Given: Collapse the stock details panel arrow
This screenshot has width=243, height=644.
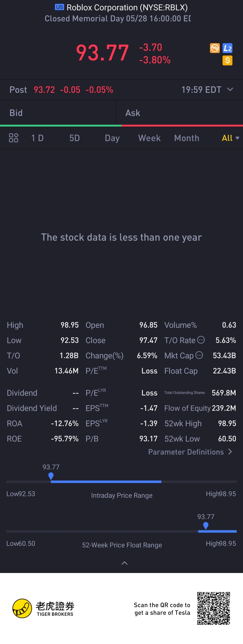Looking at the screenshot, I should tap(124, 563).
